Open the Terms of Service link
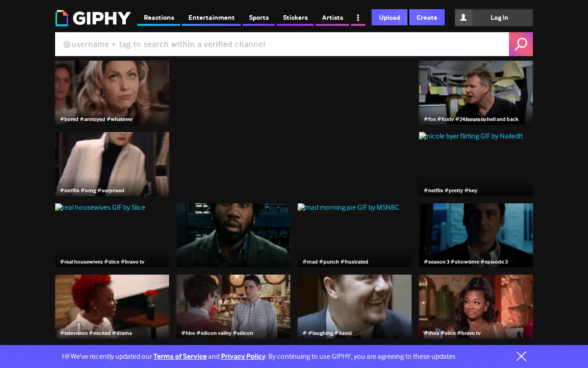Image resolution: width=588 pixels, height=368 pixels. 180,356
